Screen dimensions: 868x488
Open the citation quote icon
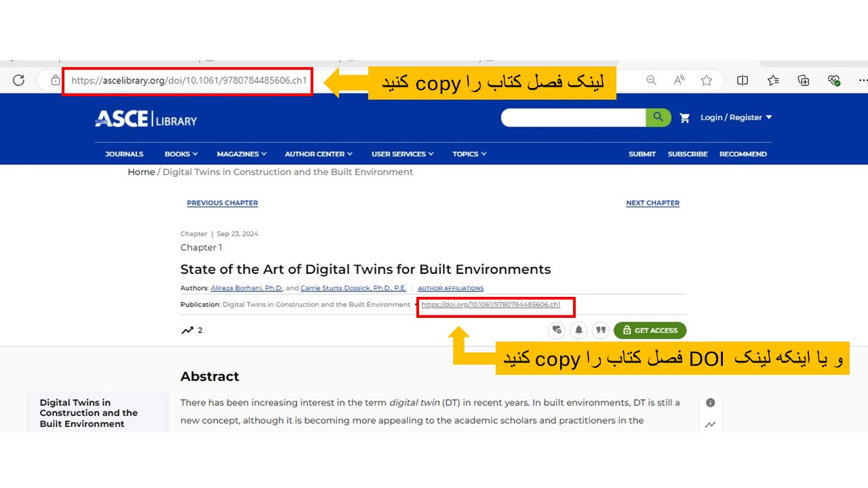pos(601,330)
